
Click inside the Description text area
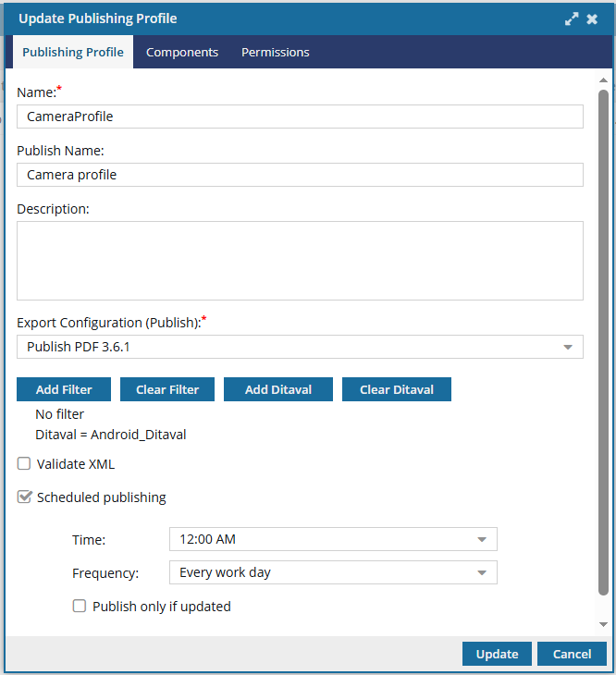click(x=300, y=261)
